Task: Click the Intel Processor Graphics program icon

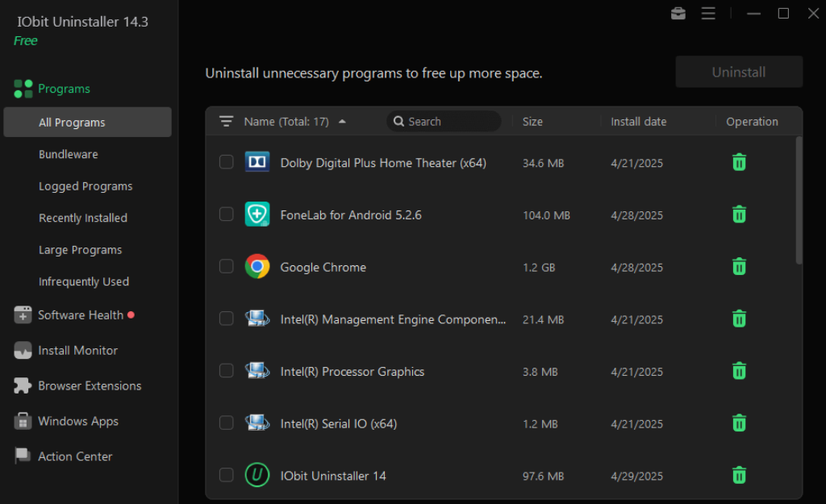Action: (257, 371)
